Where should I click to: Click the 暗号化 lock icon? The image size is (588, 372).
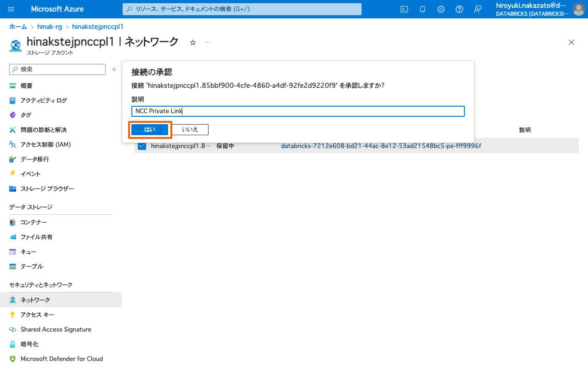pyautogui.click(x=13, y=344)
